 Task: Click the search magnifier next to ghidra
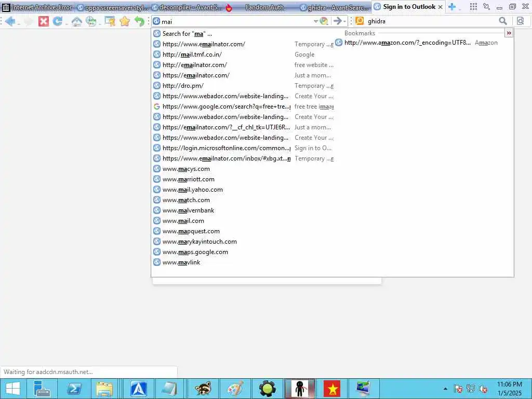[503, 21]
